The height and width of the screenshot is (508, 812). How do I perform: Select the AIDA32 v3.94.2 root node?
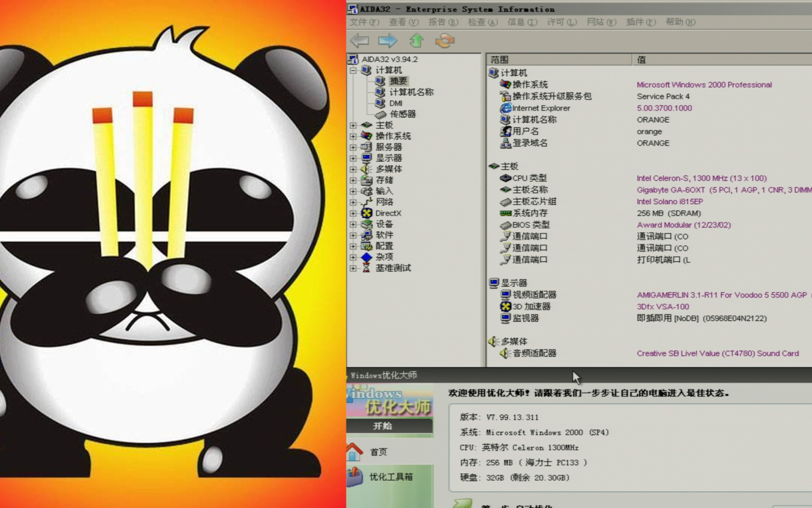point(390,59)
